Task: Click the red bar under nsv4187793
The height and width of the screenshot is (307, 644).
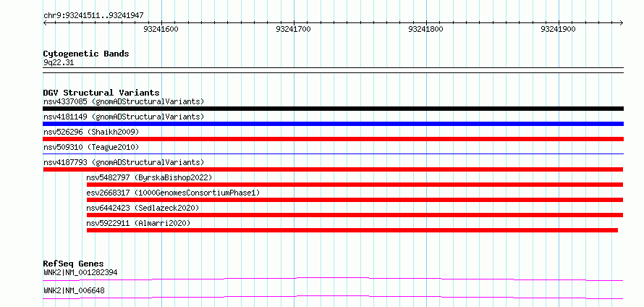Action: coord(333,169)
